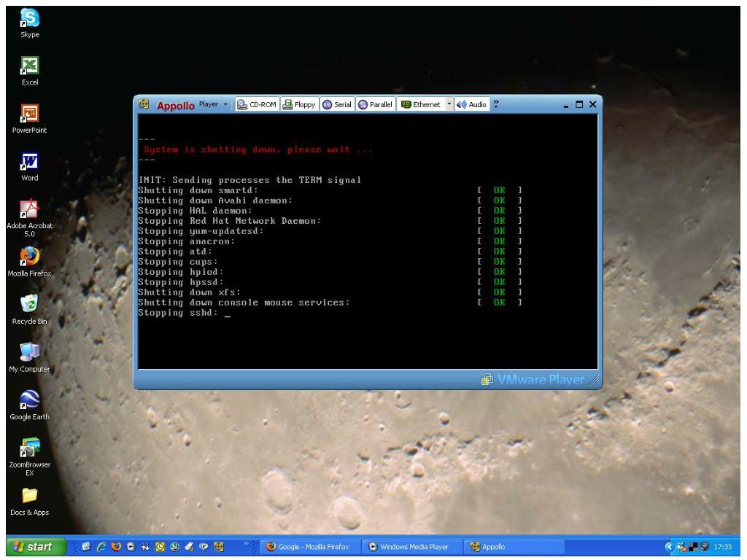Image resolution: width=747 pixels, height=560 pixels.
Task: Click Show Desktop quick launch icon
Action: [86, 547]
